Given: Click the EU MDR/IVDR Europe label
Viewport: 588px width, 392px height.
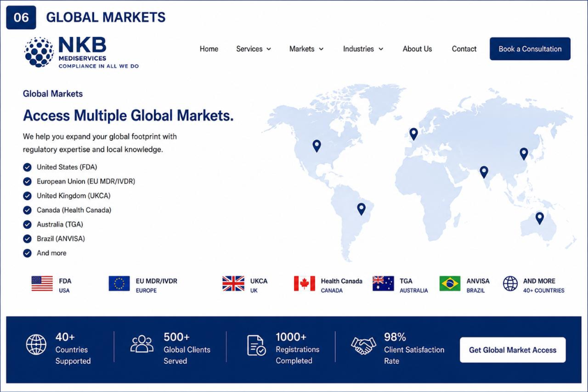Looking at the screenshot, I should click(x=156, y=285).
